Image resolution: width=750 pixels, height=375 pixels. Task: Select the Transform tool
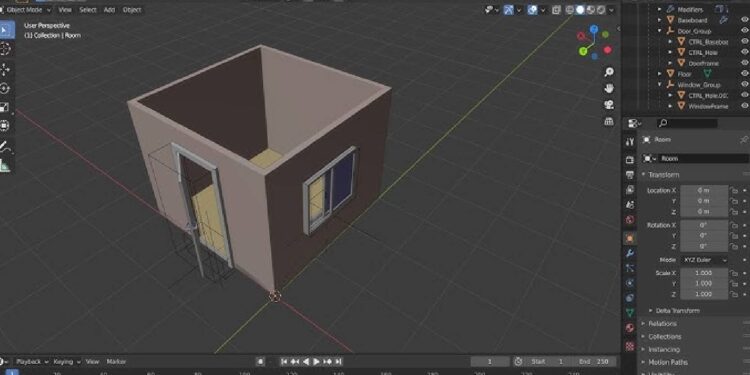pos(6,126)
